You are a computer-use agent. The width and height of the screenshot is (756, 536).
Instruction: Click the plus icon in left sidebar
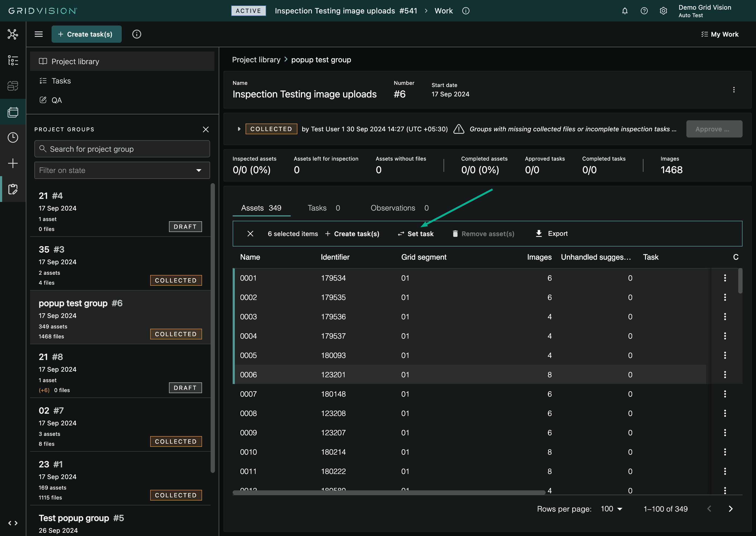(13, 163)
